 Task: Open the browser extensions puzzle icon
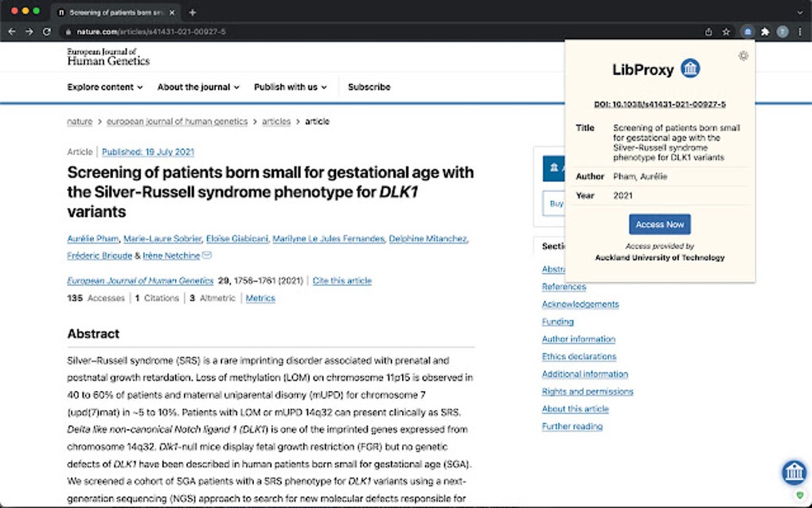[x=765, y=32]
